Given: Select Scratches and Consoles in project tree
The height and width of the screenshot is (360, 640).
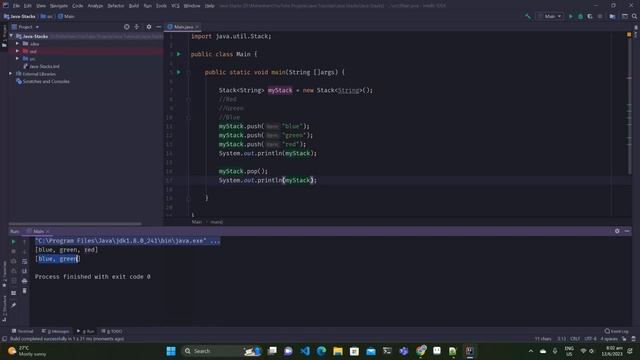Looking at the screenshot, I should (x=43, y=82).
